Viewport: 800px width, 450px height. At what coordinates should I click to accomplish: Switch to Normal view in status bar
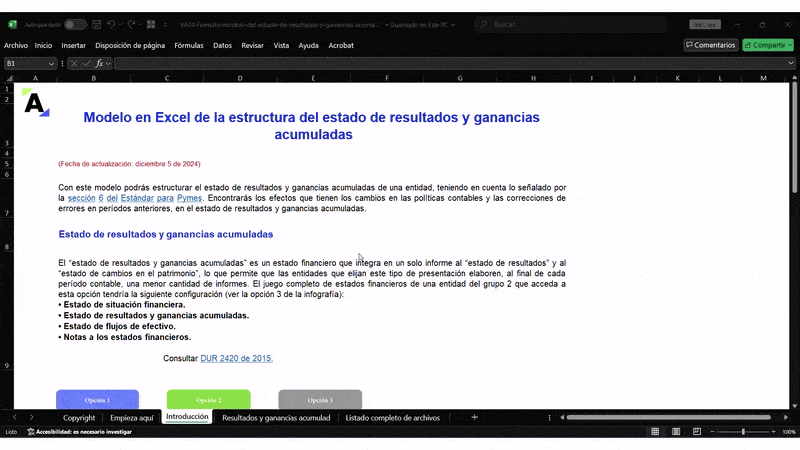(654, 431)
